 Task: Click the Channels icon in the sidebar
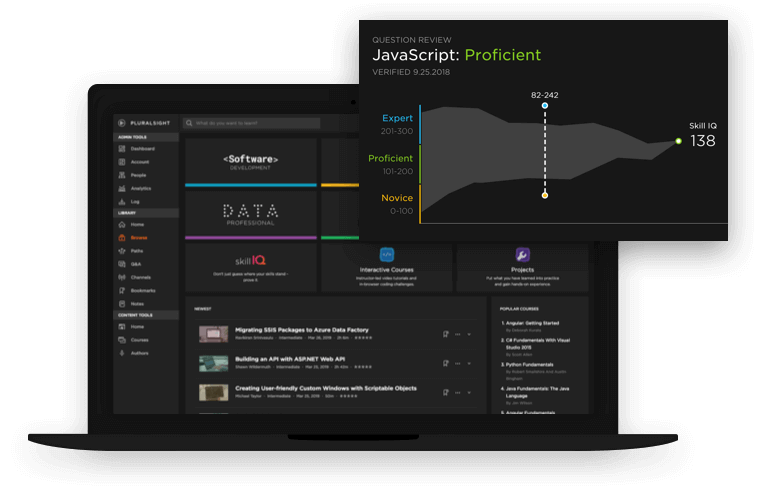click(121, 277)
